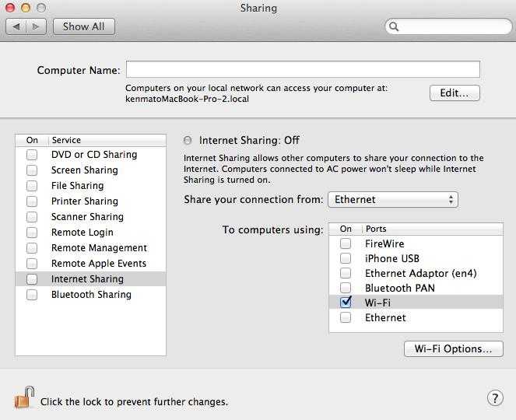516x420 pixels.
Task: Click the back navigation arrow
Action: pos(16,26)
